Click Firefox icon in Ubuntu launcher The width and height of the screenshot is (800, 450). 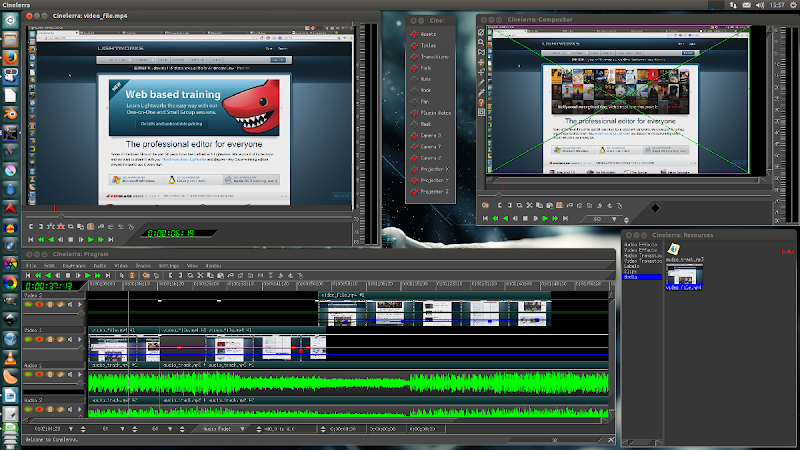point(10,58)
